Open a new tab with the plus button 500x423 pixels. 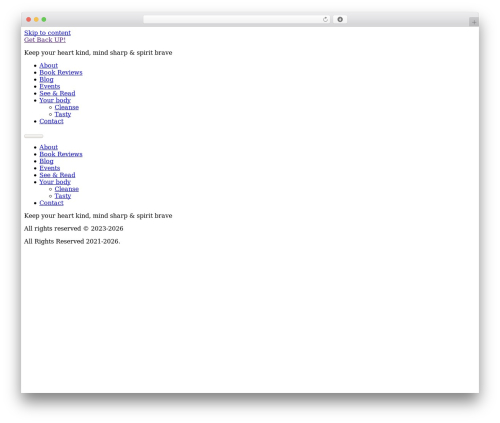click(x=474, y=22)
